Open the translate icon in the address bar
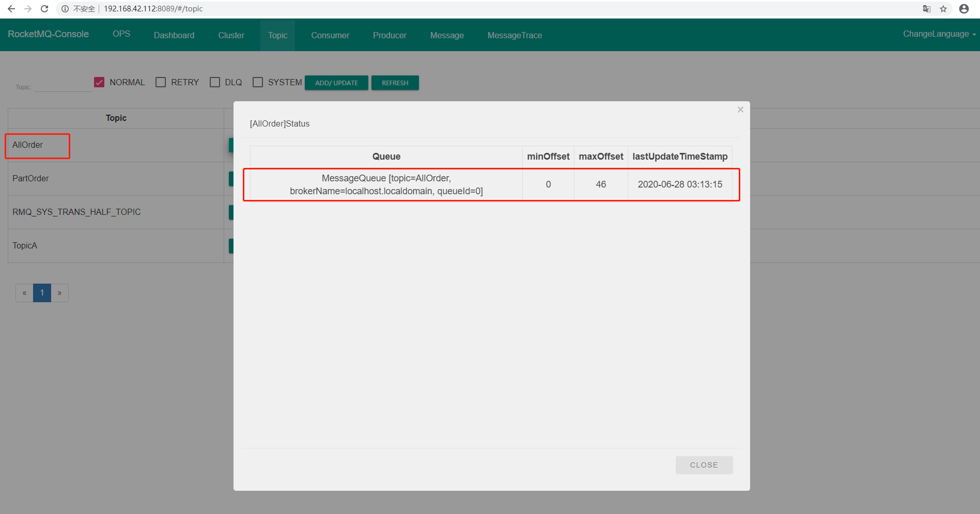This screenshot has width=980, height=514. pos(926,9)
